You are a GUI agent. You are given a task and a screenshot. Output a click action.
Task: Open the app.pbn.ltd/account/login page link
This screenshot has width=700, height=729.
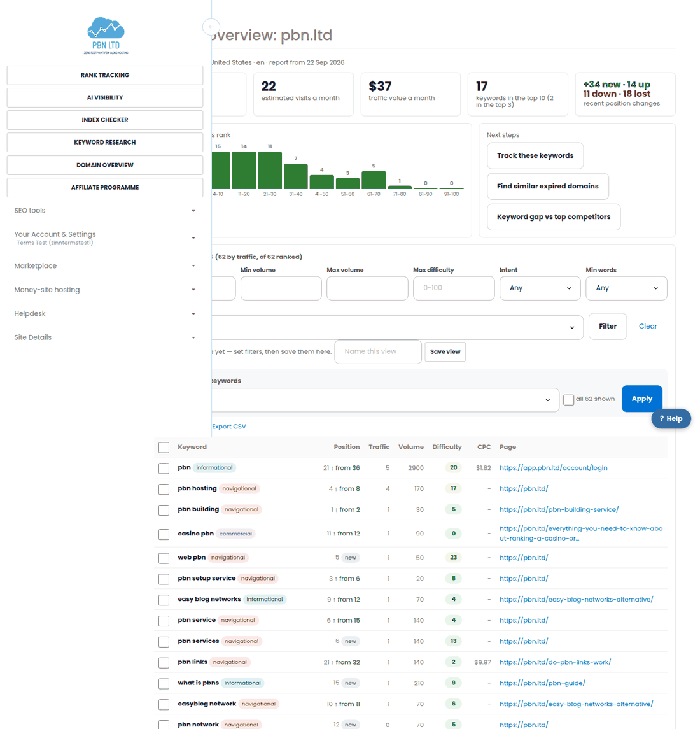tap(553, 468)
